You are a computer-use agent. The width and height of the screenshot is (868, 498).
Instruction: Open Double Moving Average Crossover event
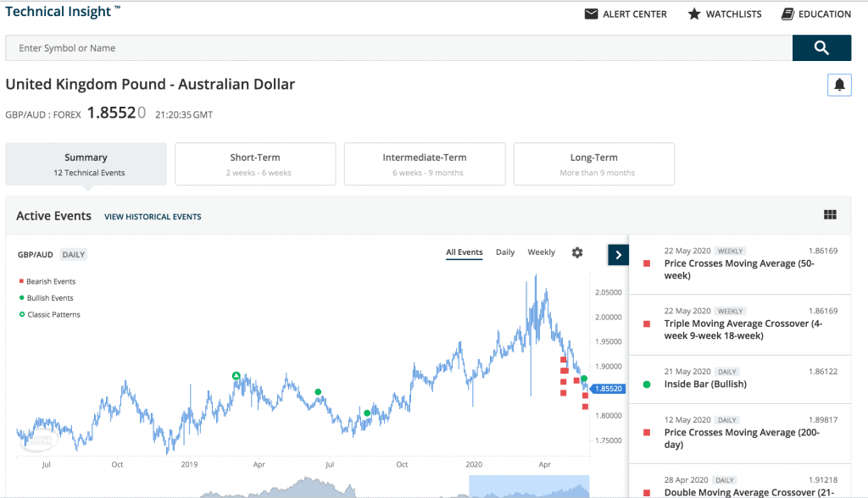(x=739, y=481)
